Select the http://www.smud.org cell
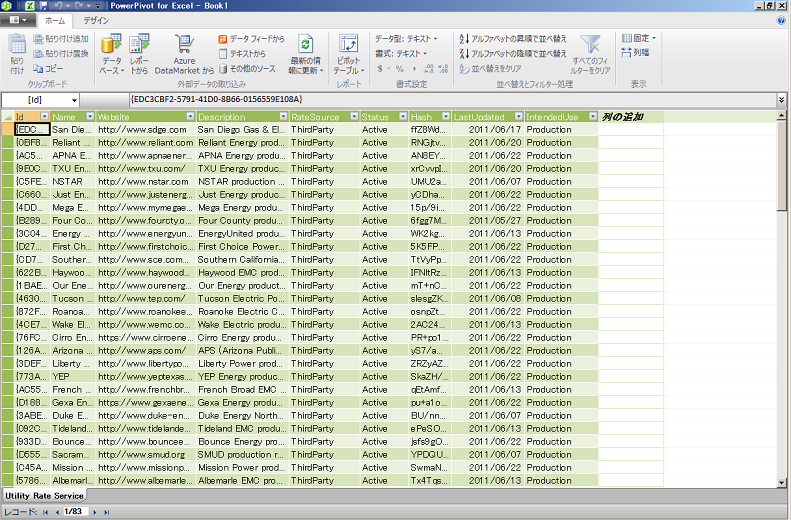This screenshot has width=791, height=520. (146, 454)
